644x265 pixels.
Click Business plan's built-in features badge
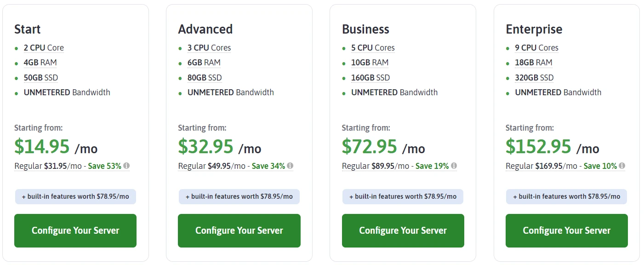[403, 196]
